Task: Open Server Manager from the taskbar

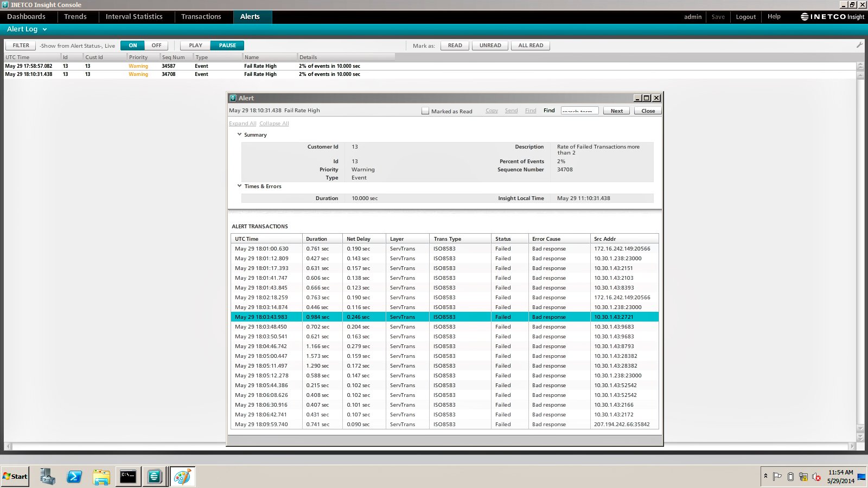Action: point(47,477)
